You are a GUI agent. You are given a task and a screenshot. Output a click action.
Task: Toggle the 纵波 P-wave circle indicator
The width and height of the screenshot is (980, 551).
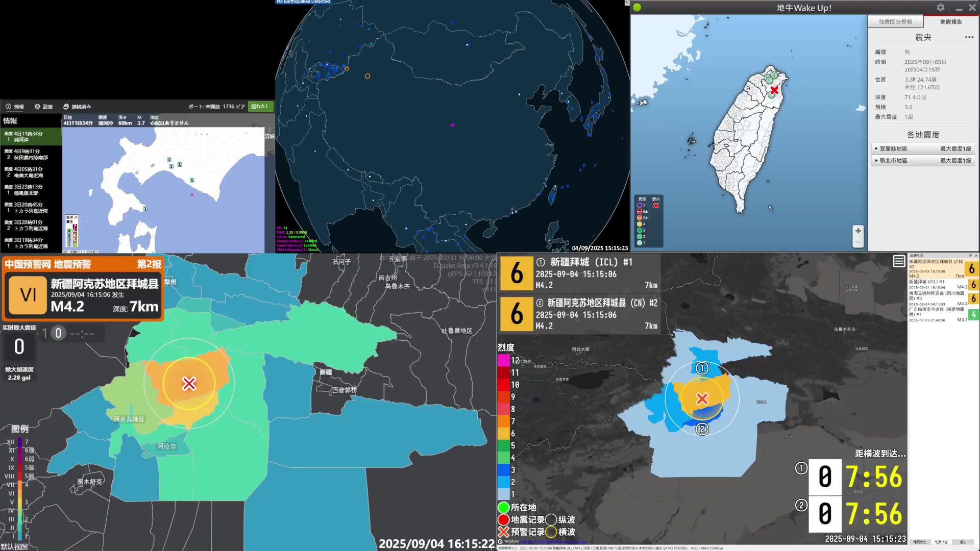point(551,519)
